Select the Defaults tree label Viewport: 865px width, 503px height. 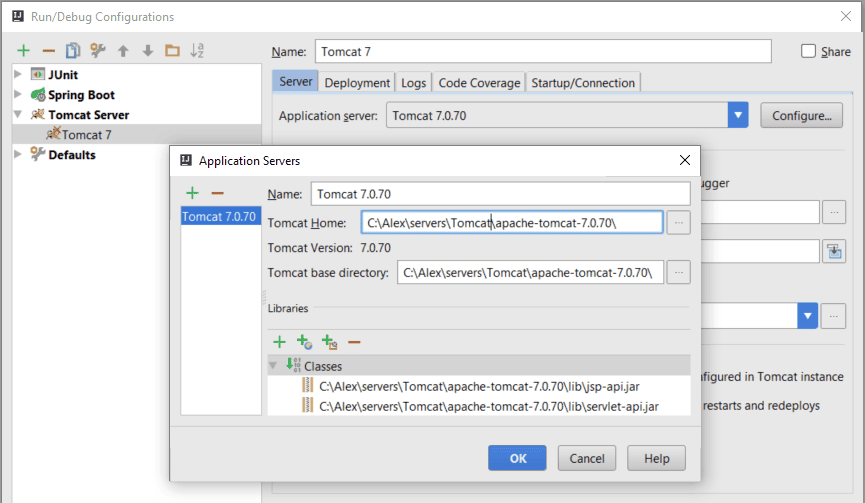[x=72, y=154]
